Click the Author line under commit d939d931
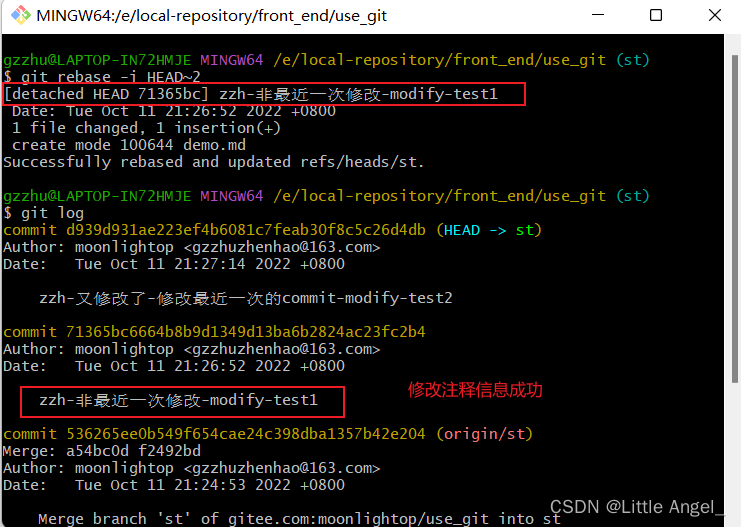Image resolution: width=741 pixels, height=527 pixels. coord(191,247)
